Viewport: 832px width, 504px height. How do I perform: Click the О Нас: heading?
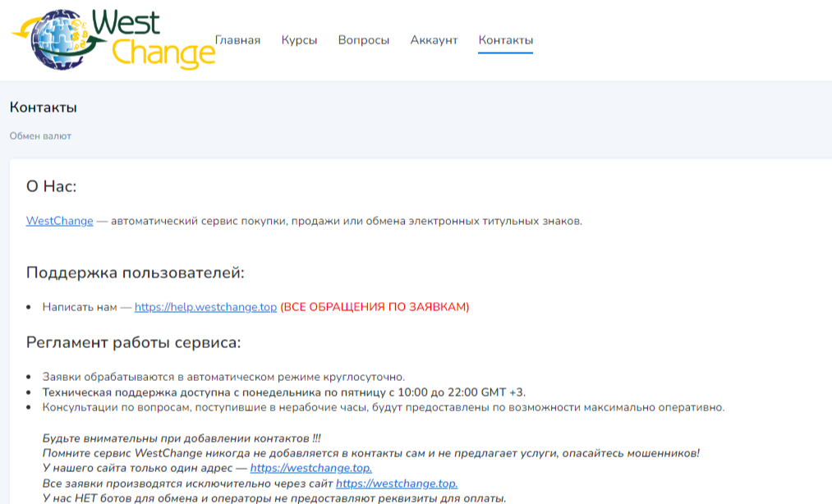pyautogui.click(x=52, y=186)
